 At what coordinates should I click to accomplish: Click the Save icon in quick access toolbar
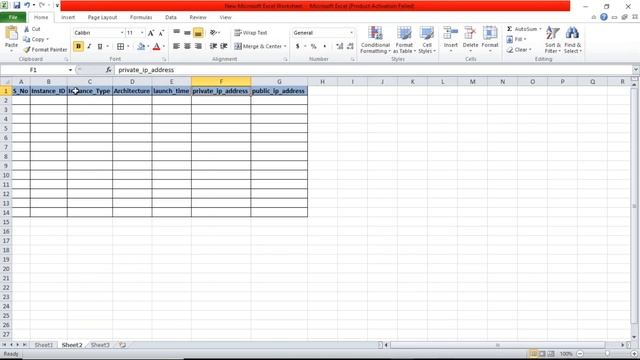tap(17, 5)
